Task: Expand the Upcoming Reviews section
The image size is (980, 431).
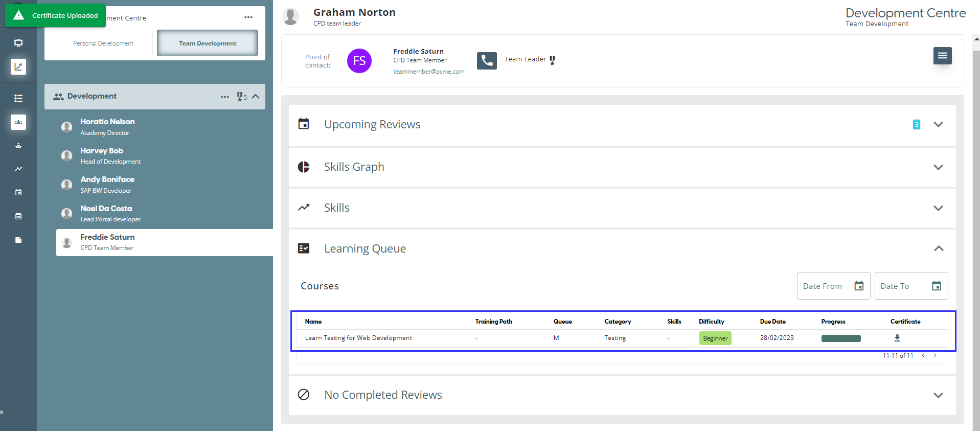Action: tap(938, 125)
